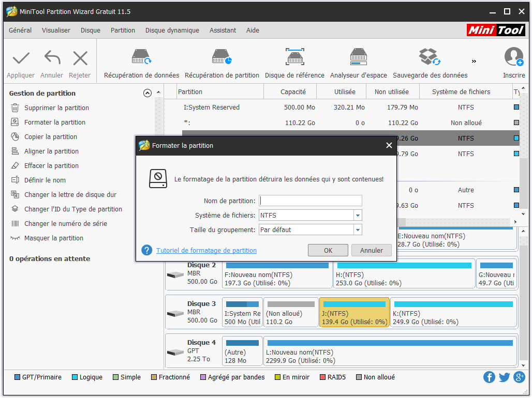Screen dimensions: 532x398
Task: Click the En miroir legend color swatch
Action: 277,377
